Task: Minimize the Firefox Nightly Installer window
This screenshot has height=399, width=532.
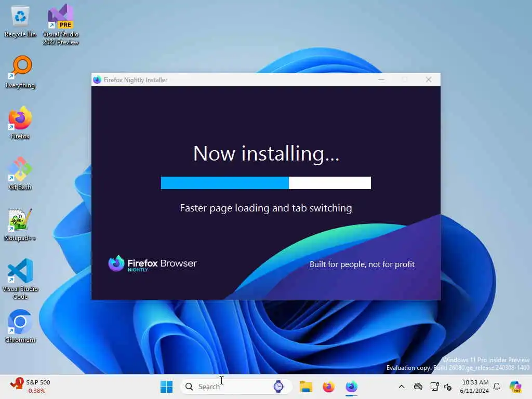Action: [x=381, y=79]
